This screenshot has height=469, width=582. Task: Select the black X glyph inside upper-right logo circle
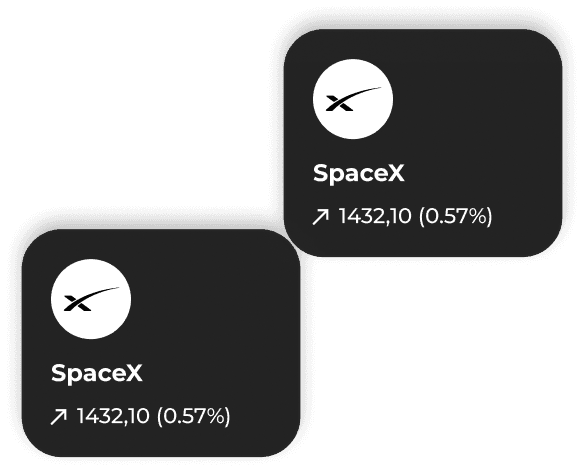pos(339,103)
